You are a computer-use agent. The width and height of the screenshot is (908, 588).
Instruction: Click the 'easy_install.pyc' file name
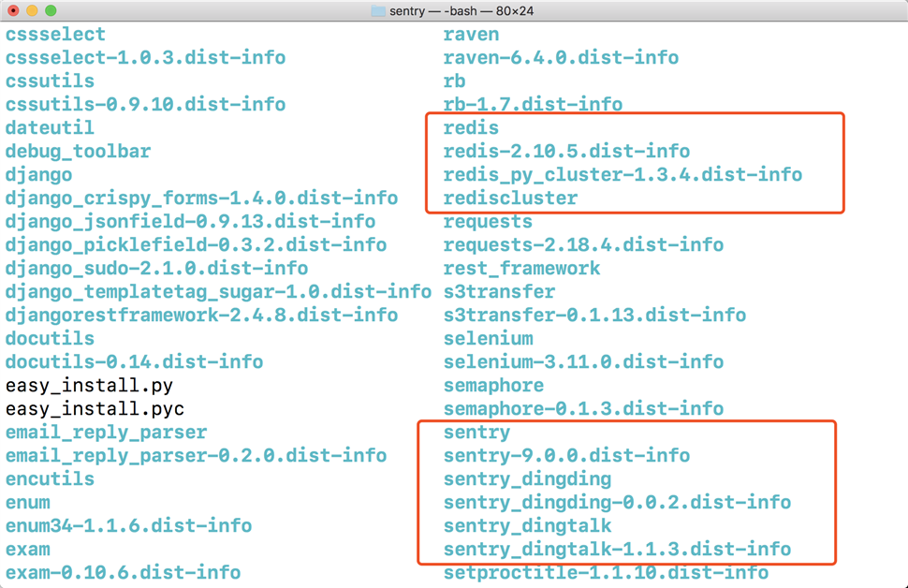click(95, 409)
